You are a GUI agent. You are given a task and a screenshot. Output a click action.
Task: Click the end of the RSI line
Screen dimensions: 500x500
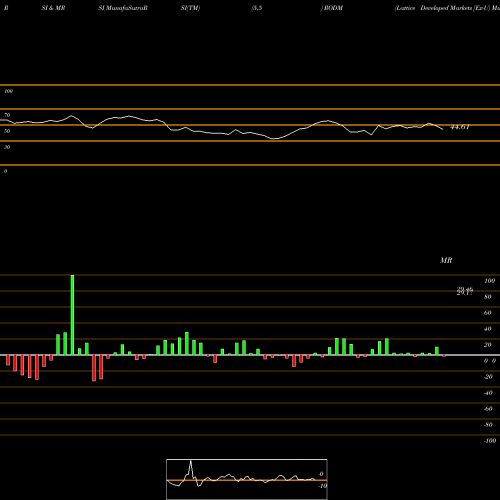point(443,129)
